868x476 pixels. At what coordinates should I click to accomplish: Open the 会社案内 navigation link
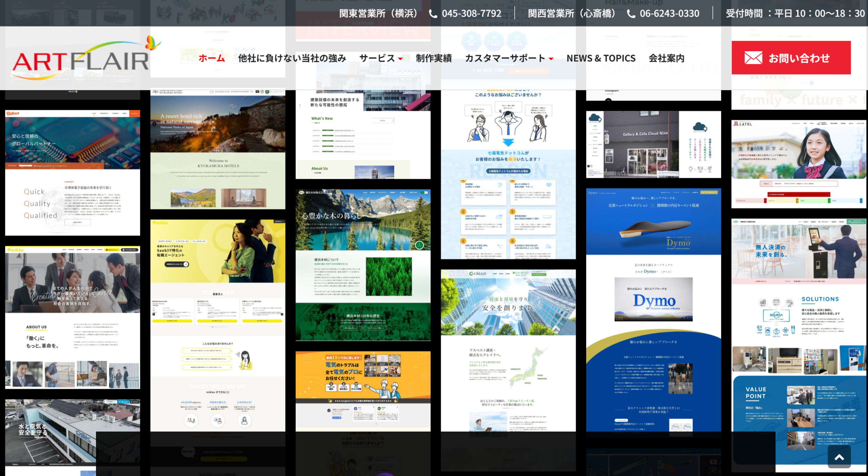[666, 58]
